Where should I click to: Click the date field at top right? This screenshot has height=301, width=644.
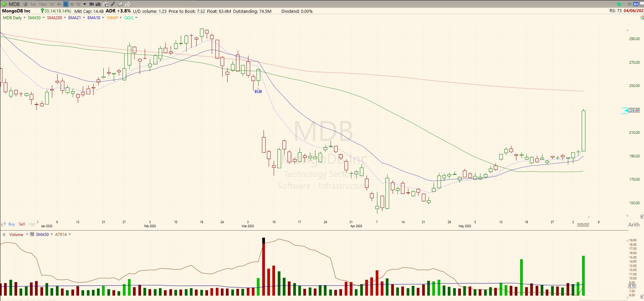pyautogui.click(x=634, y=11)
